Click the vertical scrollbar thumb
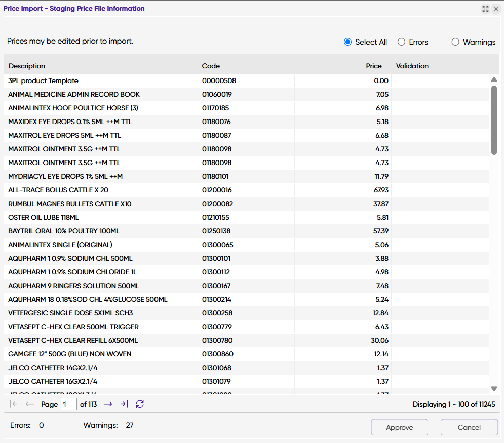 pos(494,120)
